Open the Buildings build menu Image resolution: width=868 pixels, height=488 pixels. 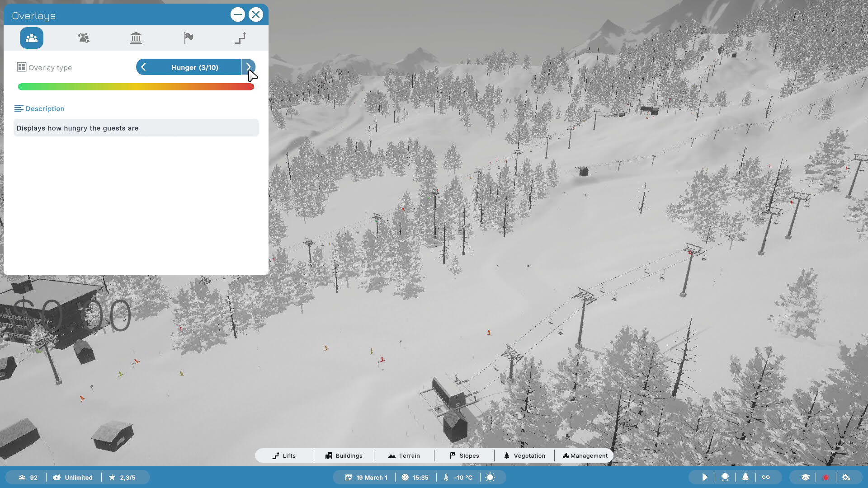tap(344, 455)
